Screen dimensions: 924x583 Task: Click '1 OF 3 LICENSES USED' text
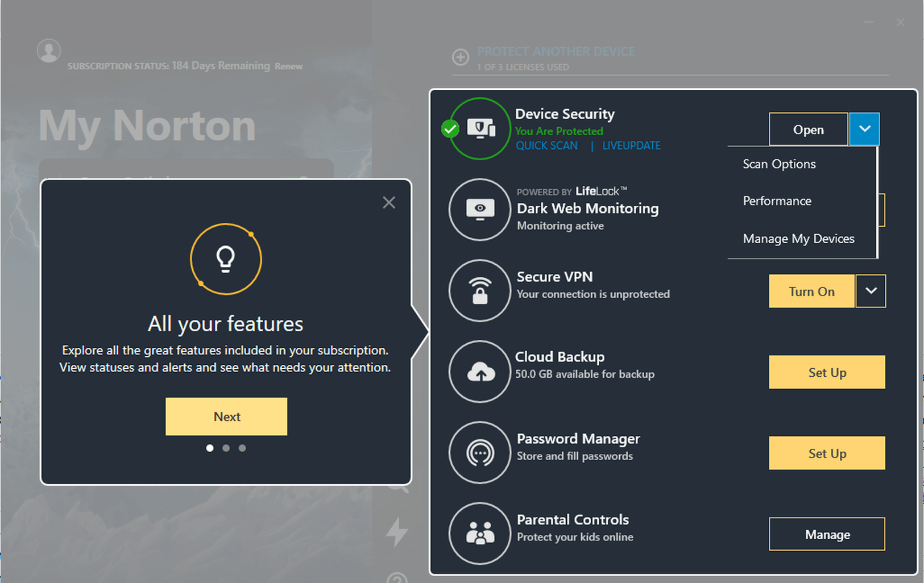[523, 67]
